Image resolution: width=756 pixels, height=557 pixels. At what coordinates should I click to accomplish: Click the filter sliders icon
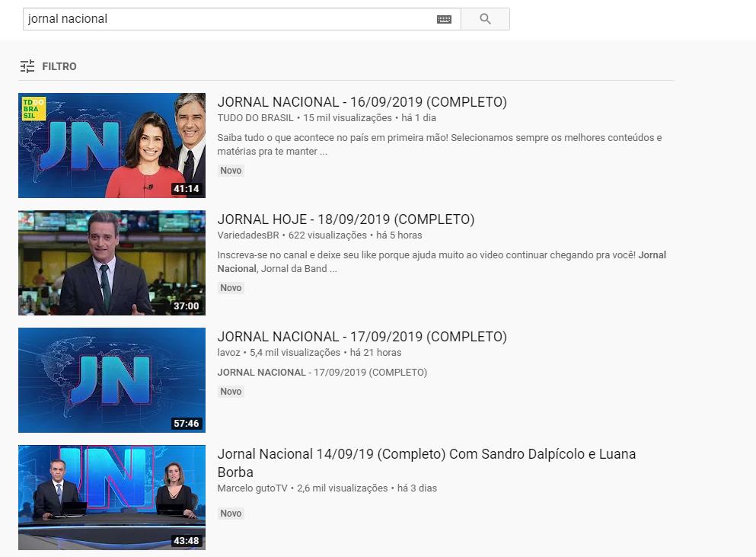click(27, 66)
